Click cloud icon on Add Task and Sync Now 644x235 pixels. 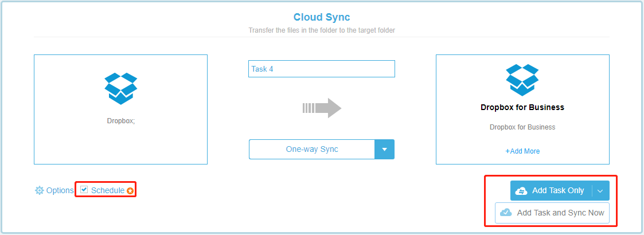click(506, 213)
